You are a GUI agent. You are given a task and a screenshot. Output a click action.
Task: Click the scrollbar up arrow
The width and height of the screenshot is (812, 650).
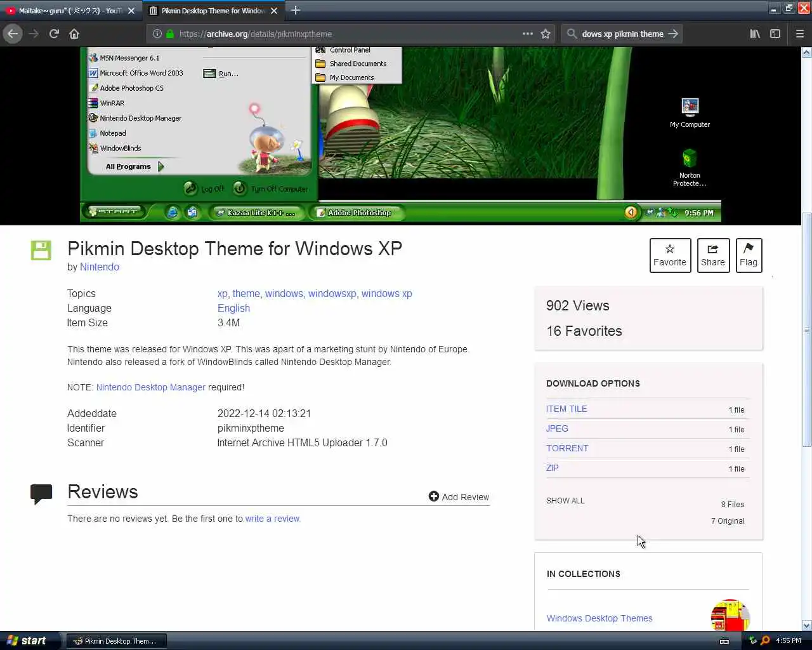[x=806, y=53]
